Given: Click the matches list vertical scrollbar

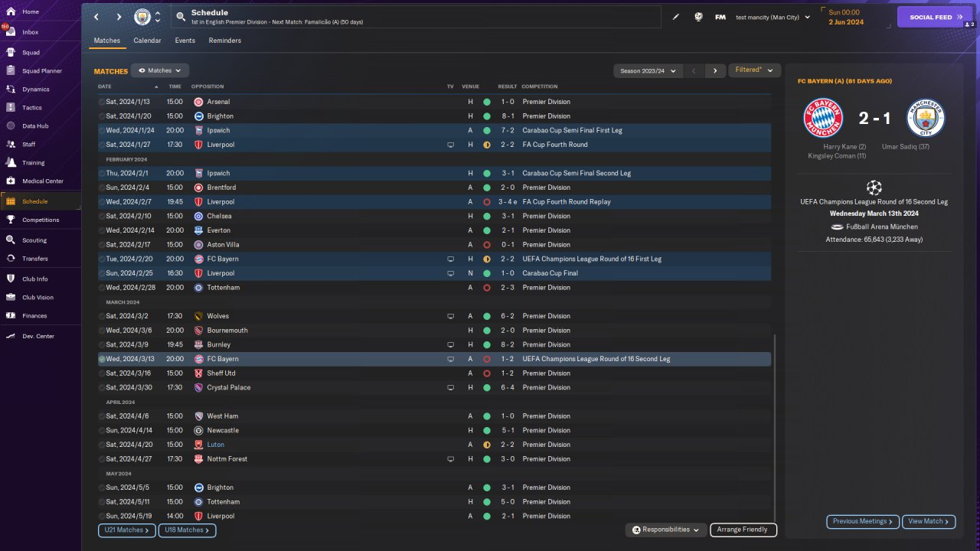Looking at the screenshot, I should (x=775, y=427).
